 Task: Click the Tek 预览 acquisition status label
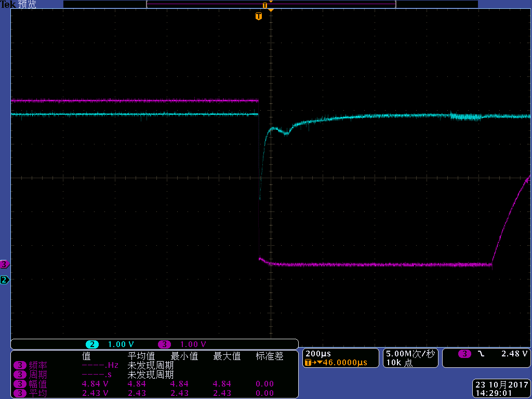pyautogui.click(x=18, y=4)
